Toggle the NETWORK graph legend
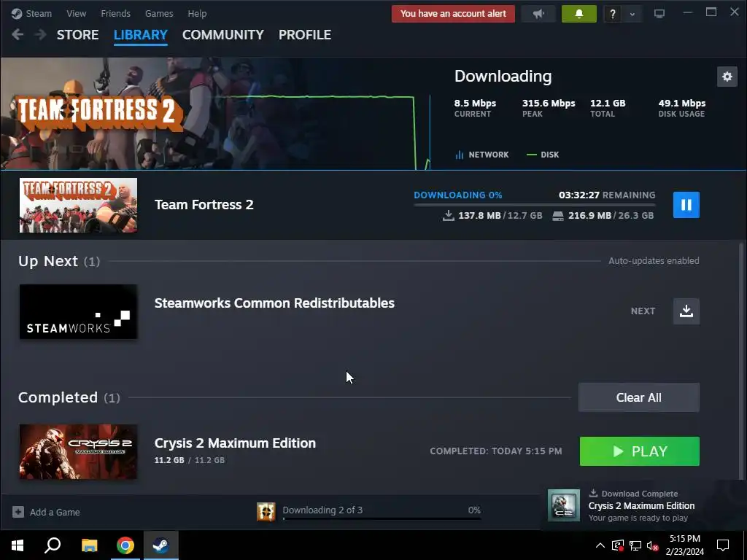This screenshot has height=560, width=747. coord(482,155)
